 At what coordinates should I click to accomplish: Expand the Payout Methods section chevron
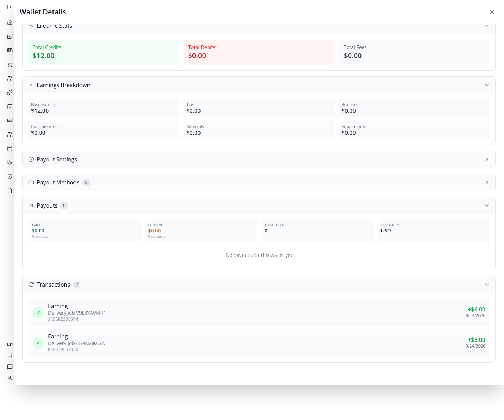point(487,182)
